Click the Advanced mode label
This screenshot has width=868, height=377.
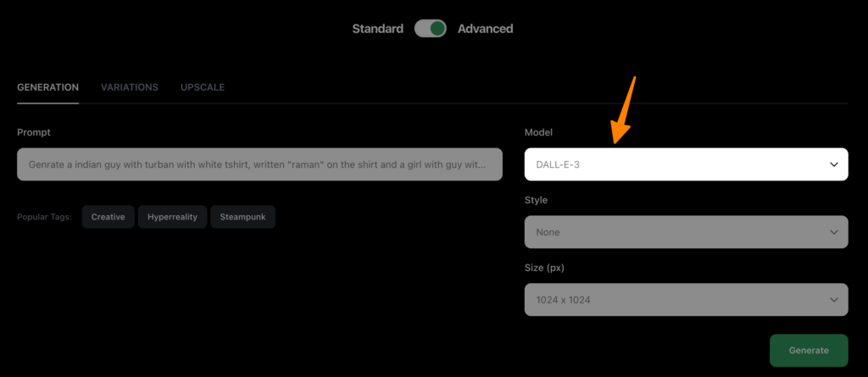(x=485, y=29)
